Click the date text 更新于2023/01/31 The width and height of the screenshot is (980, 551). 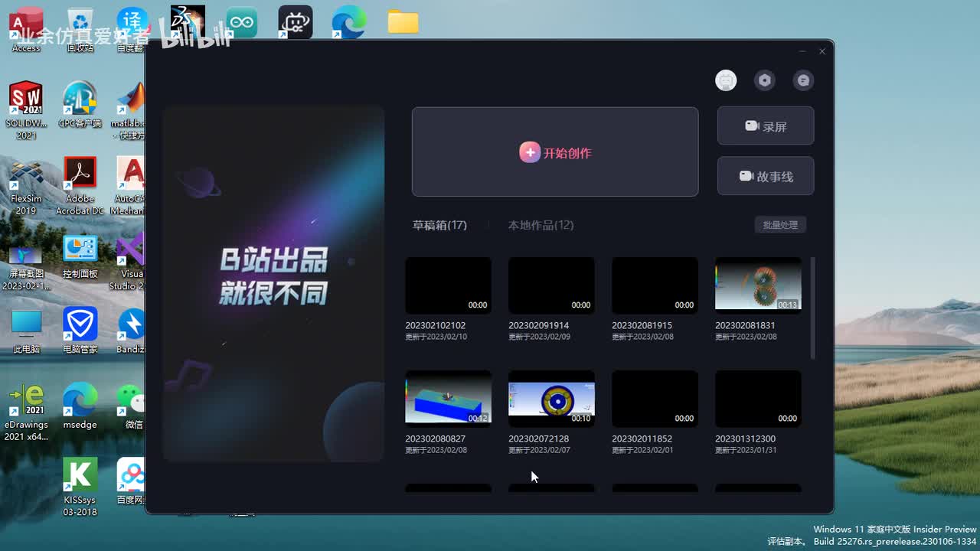coord(746,450)
